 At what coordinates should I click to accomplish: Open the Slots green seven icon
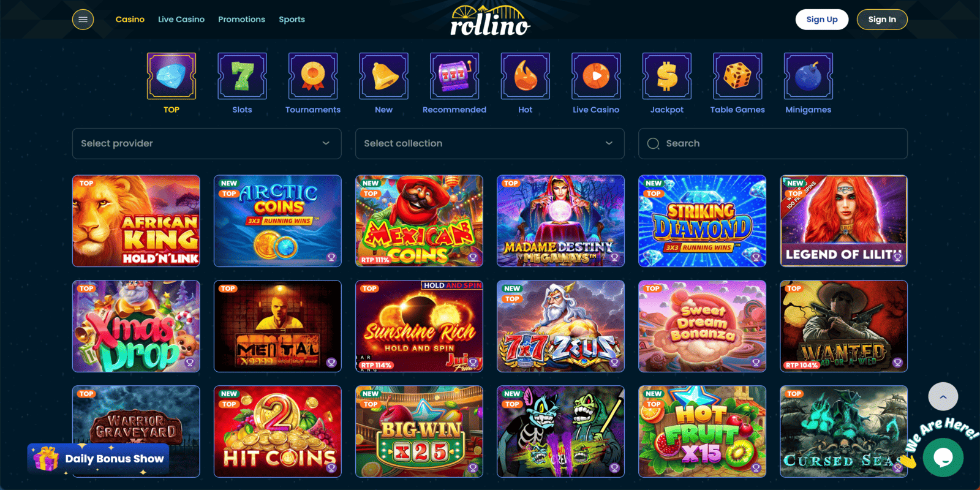(242, 76)
